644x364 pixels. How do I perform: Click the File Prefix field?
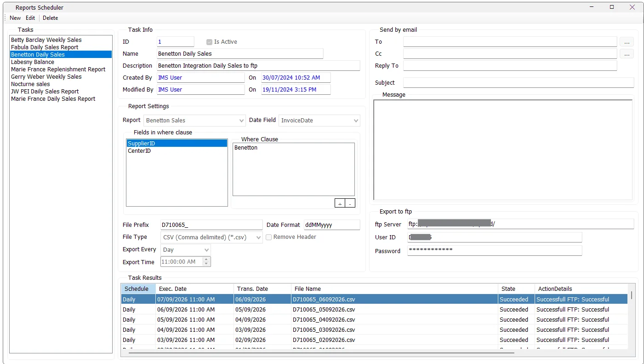tap(211, 225)
